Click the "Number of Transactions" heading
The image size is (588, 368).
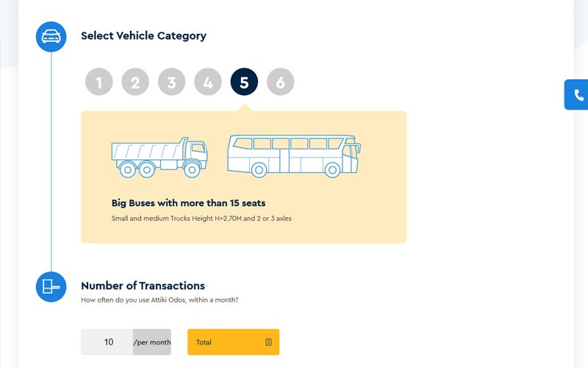pyautogui.click(x=143, y=286)
